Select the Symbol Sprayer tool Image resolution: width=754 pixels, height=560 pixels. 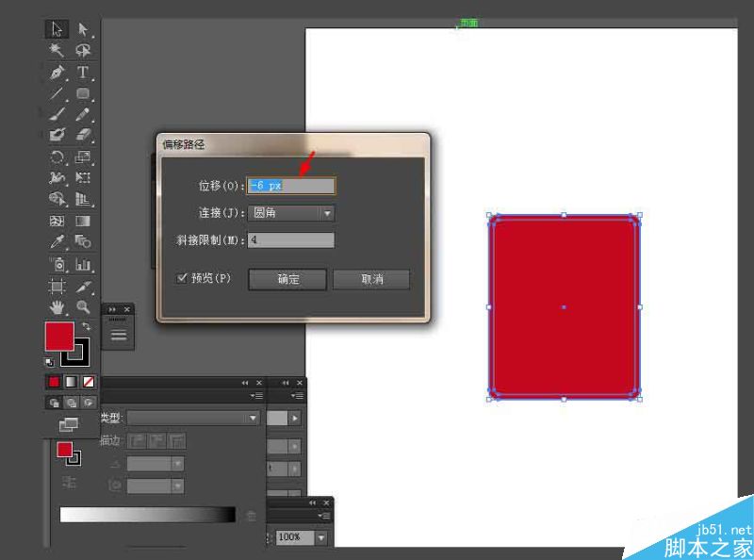(57, 264)
